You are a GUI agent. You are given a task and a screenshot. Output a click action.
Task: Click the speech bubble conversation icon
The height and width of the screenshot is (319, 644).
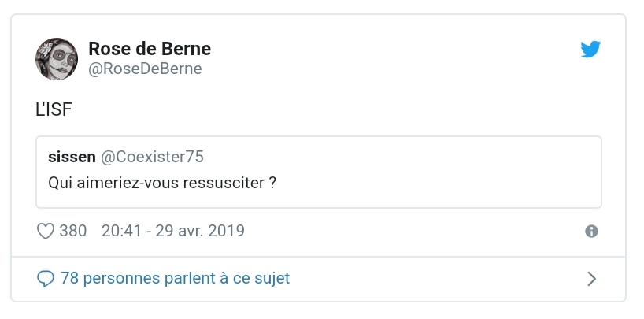tap(46, 278)
